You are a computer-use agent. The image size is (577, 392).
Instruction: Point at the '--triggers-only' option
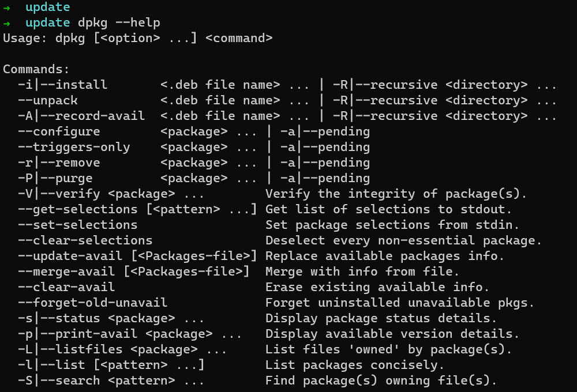pyautogui.click(x=73, y=147)
